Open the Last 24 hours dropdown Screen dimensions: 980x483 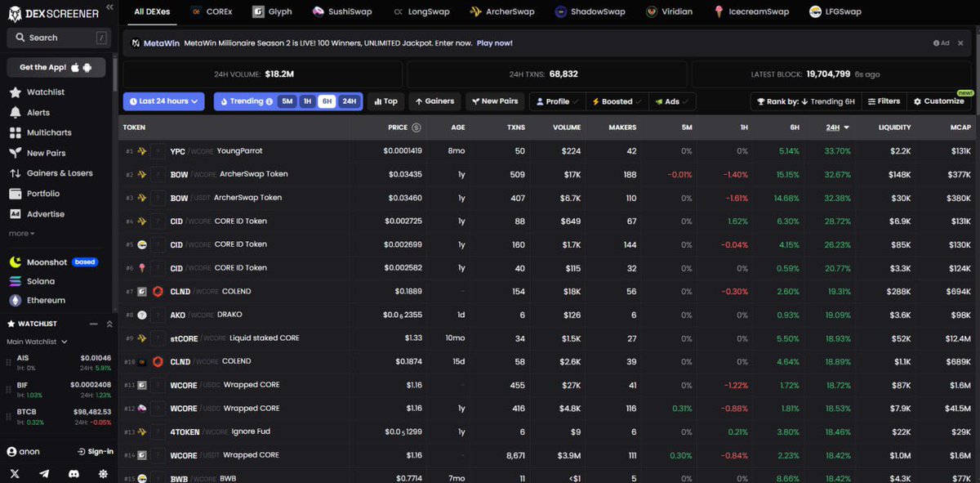point(163,101)
